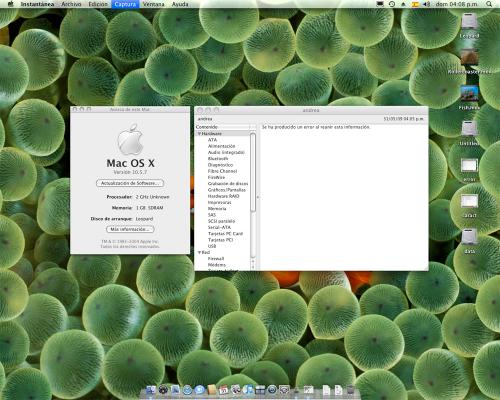Open iCal calendar in the Dock
The image size is (500, 400).
(x=223, y=390)
